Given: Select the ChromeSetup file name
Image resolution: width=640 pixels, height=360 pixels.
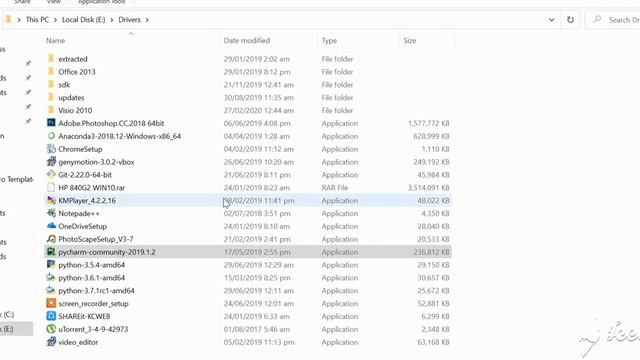Looking at the screenshot, I should coord(80,149).
